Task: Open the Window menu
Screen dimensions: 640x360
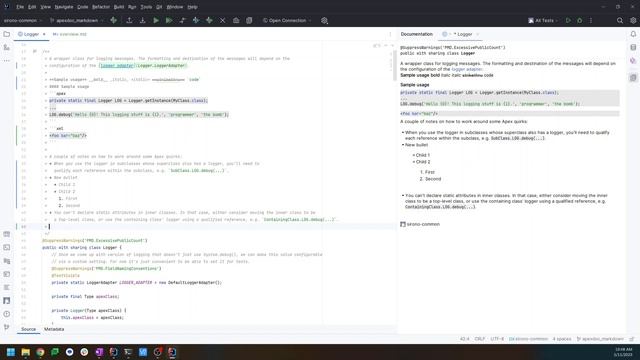Action: tap(175, 7)
